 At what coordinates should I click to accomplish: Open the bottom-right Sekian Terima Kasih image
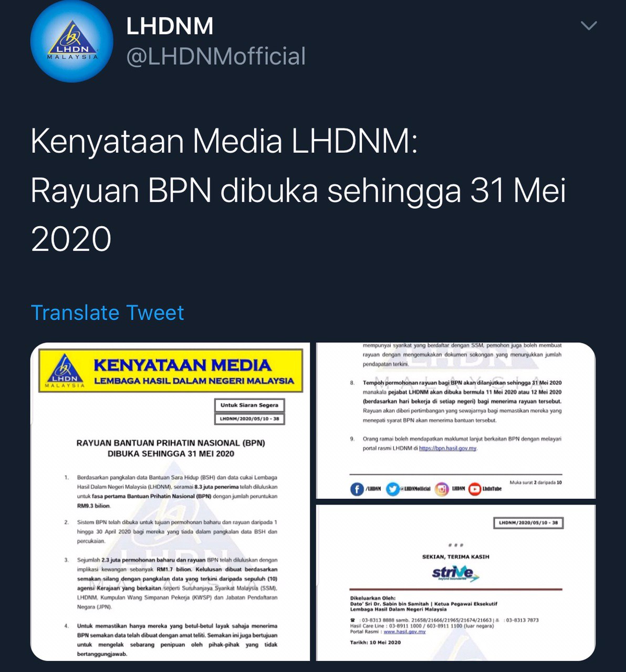coord(456,583)
